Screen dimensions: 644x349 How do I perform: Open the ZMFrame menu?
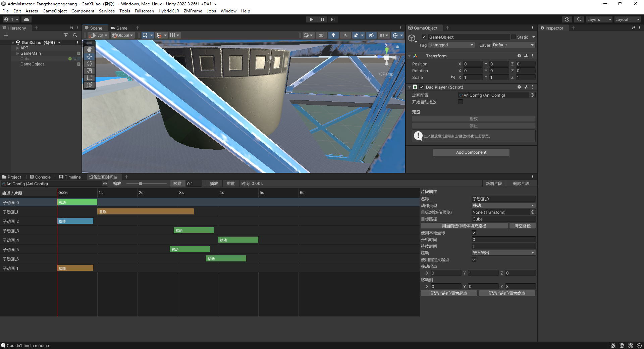pyautogui.click(x=193, y=11)
